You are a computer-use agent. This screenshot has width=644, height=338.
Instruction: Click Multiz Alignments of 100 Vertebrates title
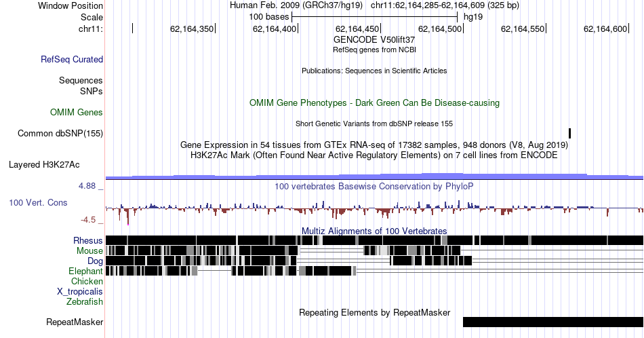pos(374,231)
